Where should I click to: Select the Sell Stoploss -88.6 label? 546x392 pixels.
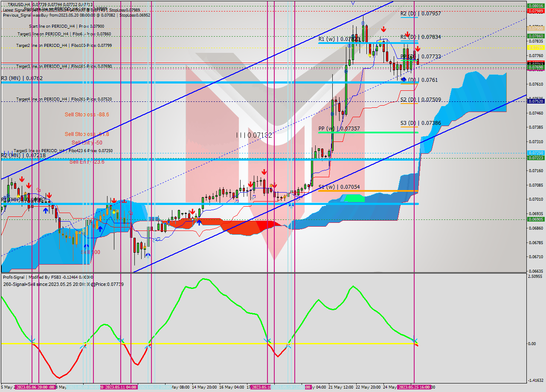tap(87, 115)
